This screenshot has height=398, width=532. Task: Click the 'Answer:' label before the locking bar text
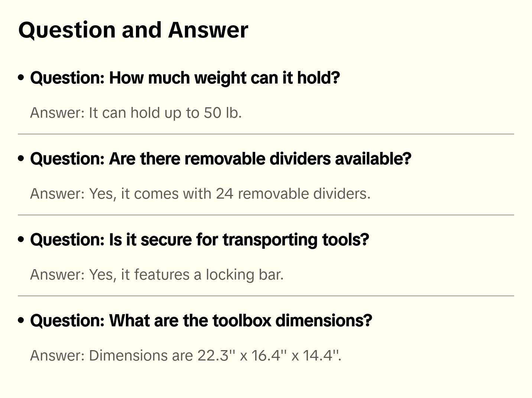pos(58,275)
